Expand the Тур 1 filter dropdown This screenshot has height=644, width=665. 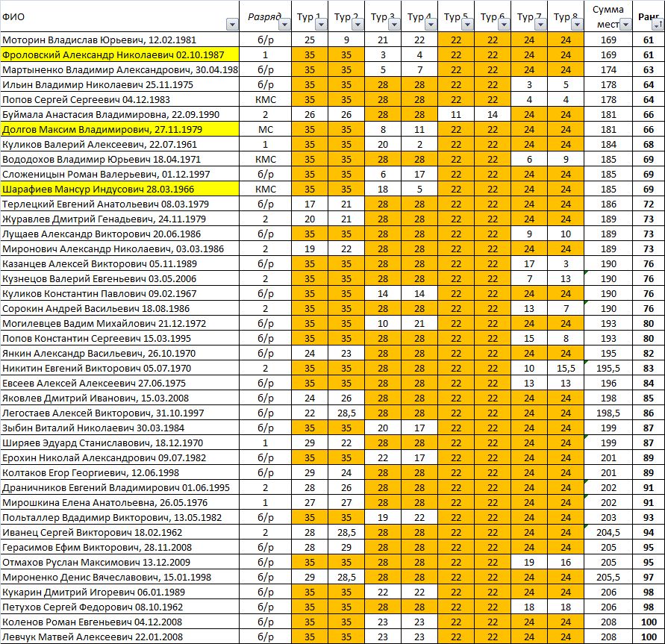tap(321, 25)
